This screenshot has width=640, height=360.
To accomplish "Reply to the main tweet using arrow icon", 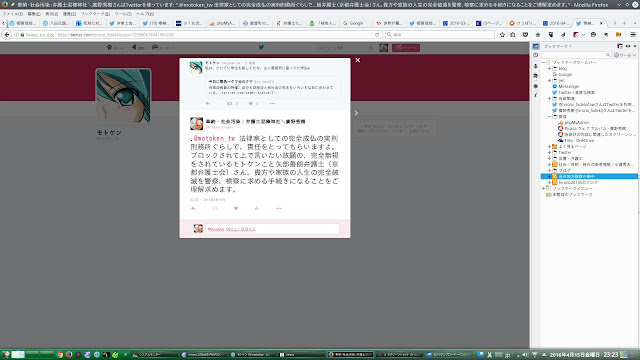I will coord(193,209).
